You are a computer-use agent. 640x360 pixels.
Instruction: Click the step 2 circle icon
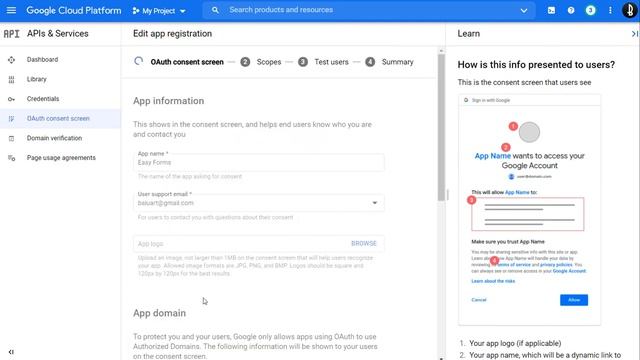(245, 62)
